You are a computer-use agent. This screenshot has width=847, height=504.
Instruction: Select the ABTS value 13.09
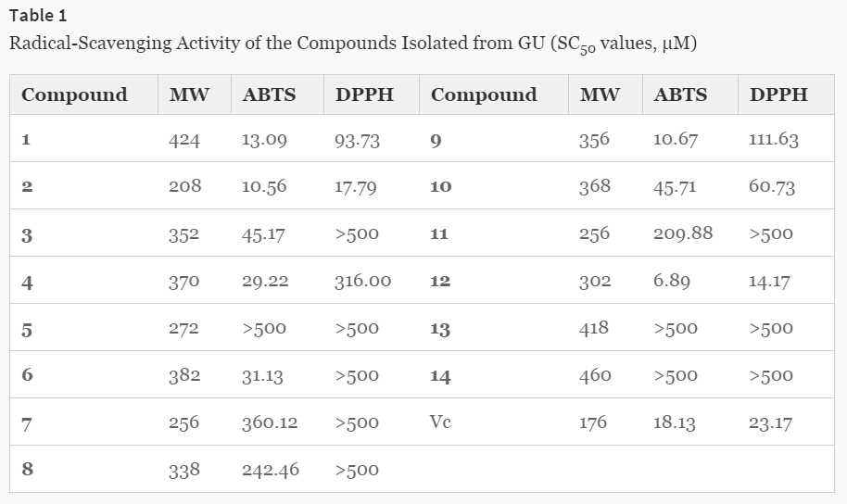tap(264, 141)
